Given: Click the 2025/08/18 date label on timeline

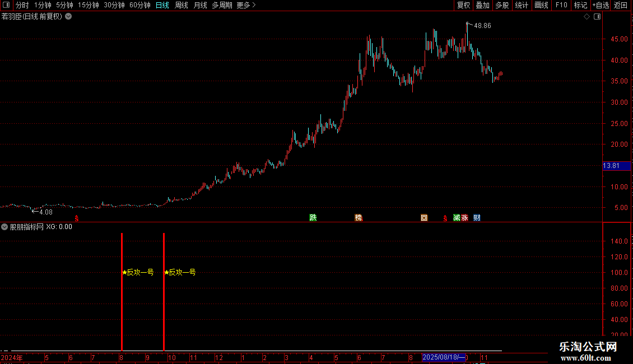Looking at the screenshot, I should click(x=444, y=357).
